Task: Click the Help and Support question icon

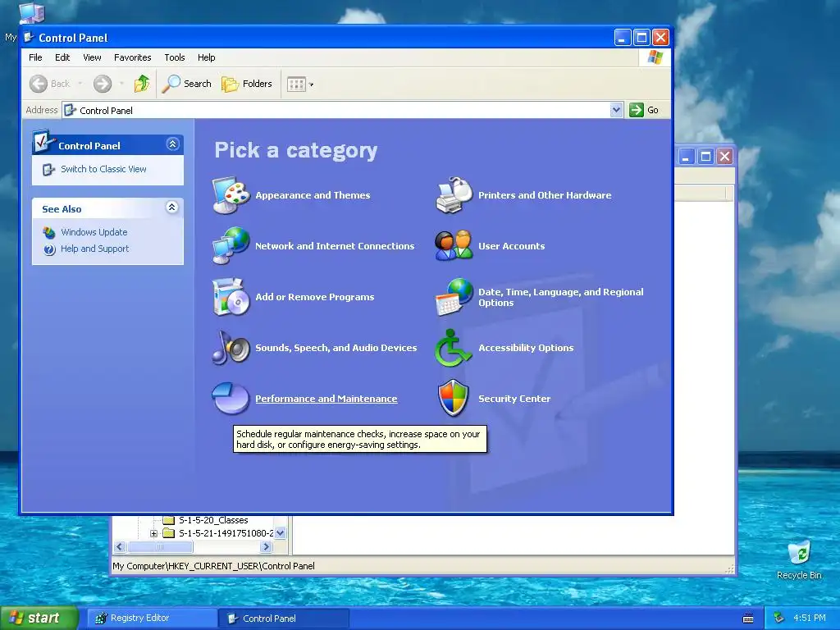Action: [49, 249]
